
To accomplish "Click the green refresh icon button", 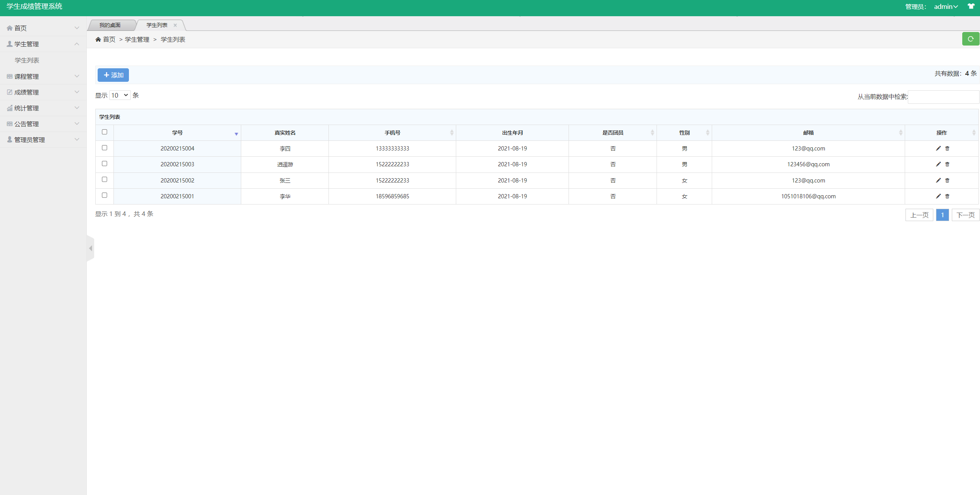I will point(970,39).
